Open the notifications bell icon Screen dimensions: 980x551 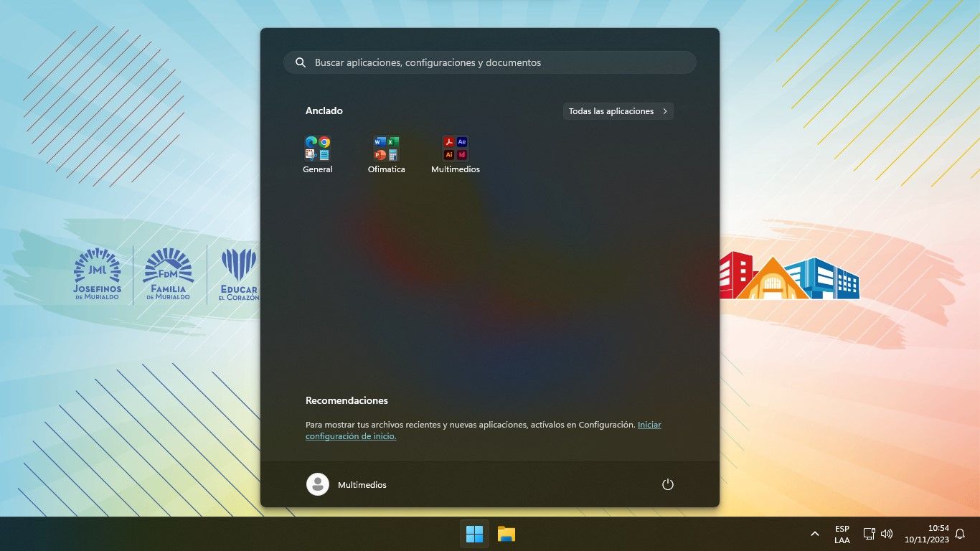coord(960,534)
